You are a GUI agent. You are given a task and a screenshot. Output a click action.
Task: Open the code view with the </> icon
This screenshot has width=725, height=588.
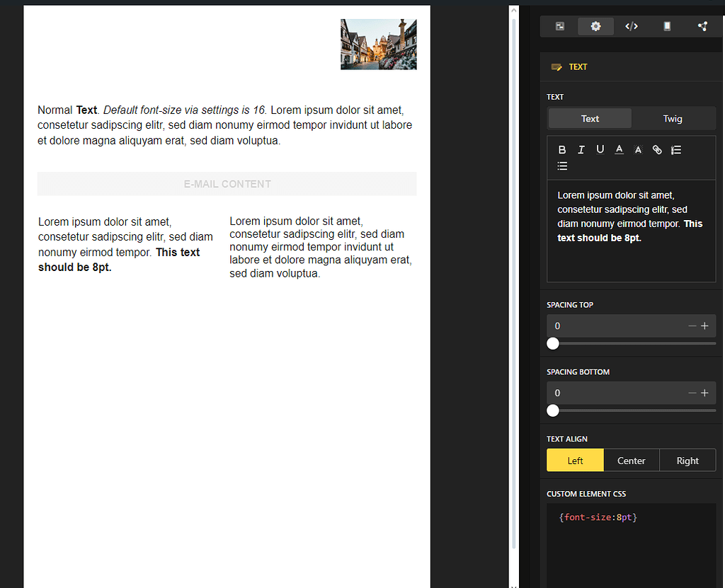[x=631, y=26]
